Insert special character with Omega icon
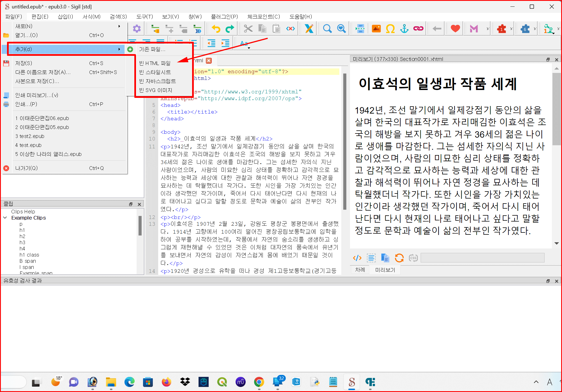Image resolution: width=562 pixels, height=392 pixels. (390, 29)
